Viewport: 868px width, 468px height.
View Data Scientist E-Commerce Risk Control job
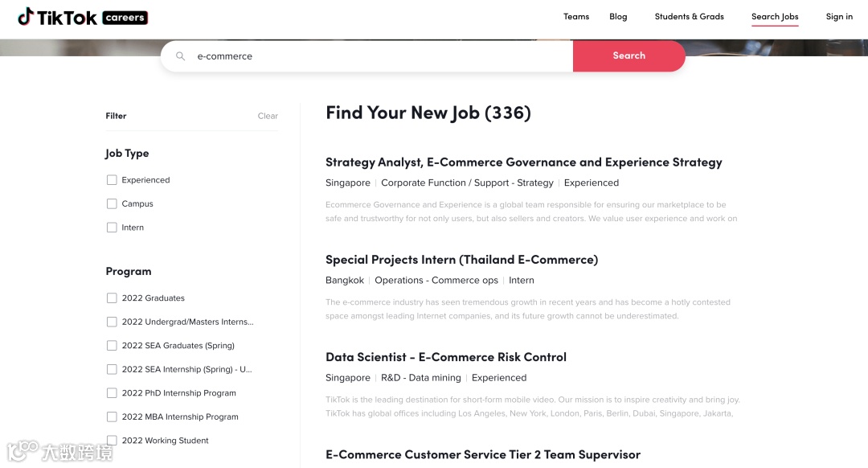point(446,357)
